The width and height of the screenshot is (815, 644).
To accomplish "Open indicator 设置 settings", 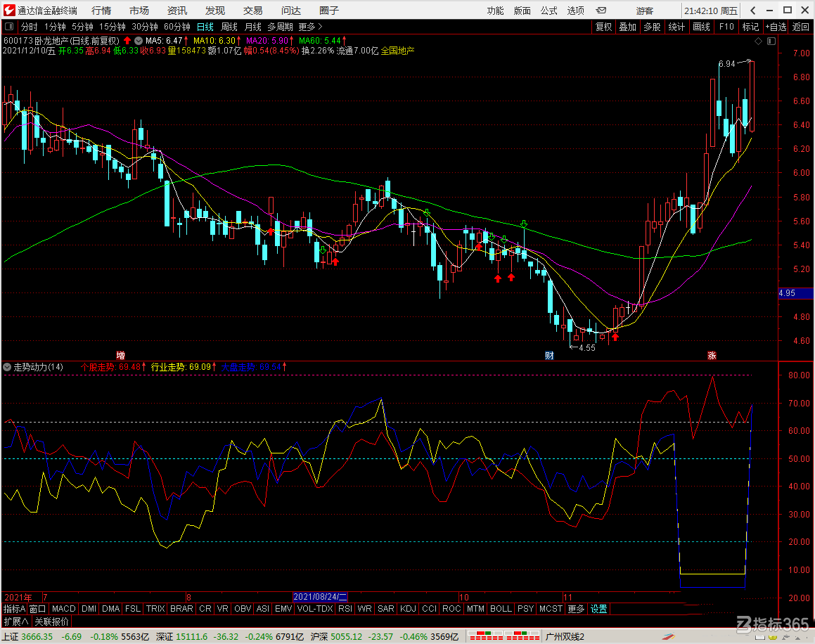I will tap(598, 609).
